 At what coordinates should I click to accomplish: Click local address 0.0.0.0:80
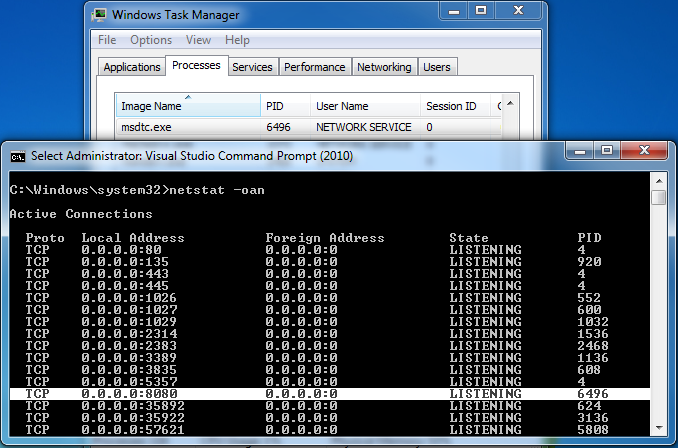click(122, 250)
